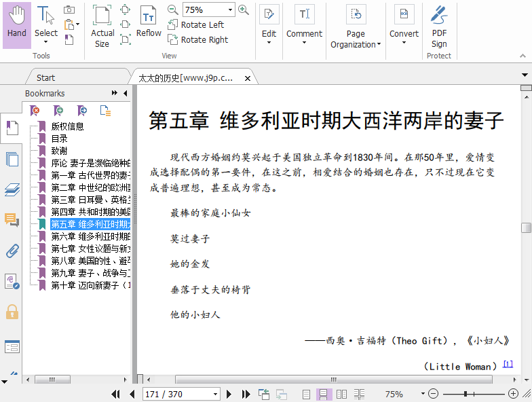Expand the Bookmarks panel with double arrow
532x402 pixels.
tap(115, 93)
